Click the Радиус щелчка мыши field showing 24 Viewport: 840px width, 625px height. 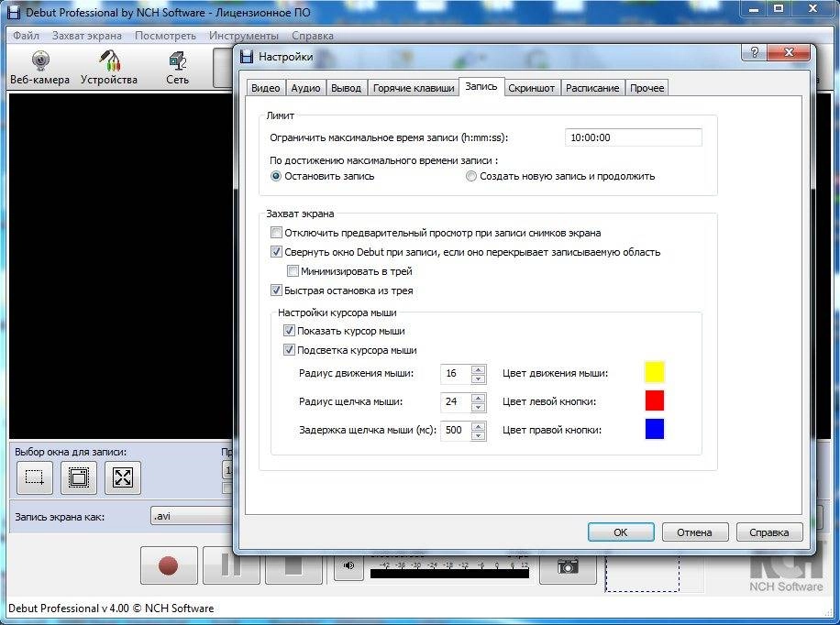click(x=456, y=401)
